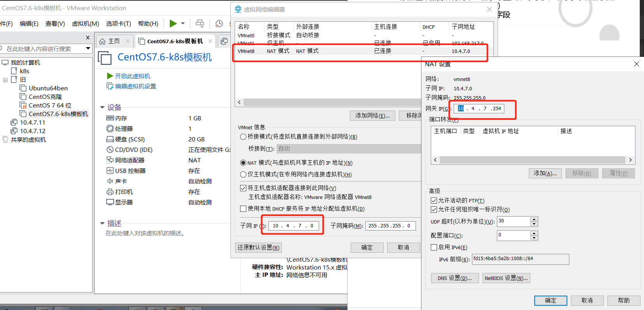Click the IPv6 前缀 input field

520,259
